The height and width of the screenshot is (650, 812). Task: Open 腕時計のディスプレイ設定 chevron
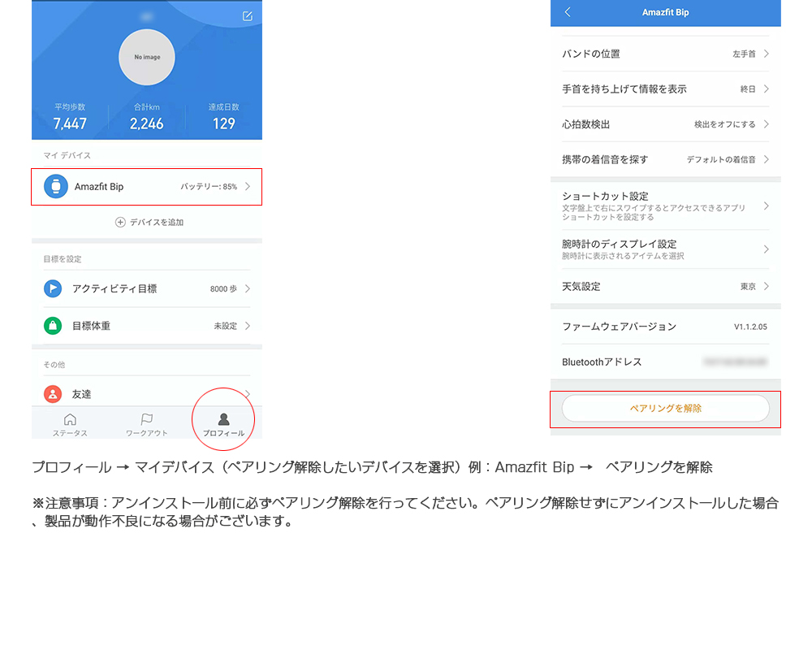tap(767, 249)
